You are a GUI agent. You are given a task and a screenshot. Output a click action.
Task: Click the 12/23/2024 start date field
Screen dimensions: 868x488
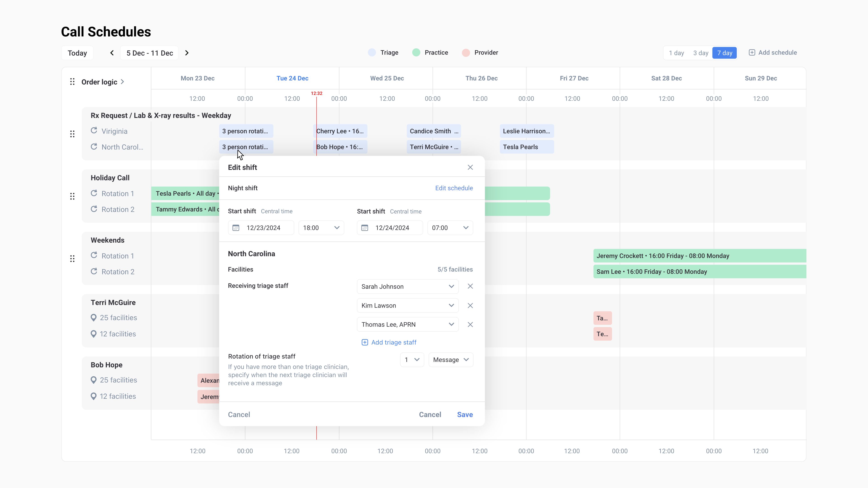[x=261, y=228]
